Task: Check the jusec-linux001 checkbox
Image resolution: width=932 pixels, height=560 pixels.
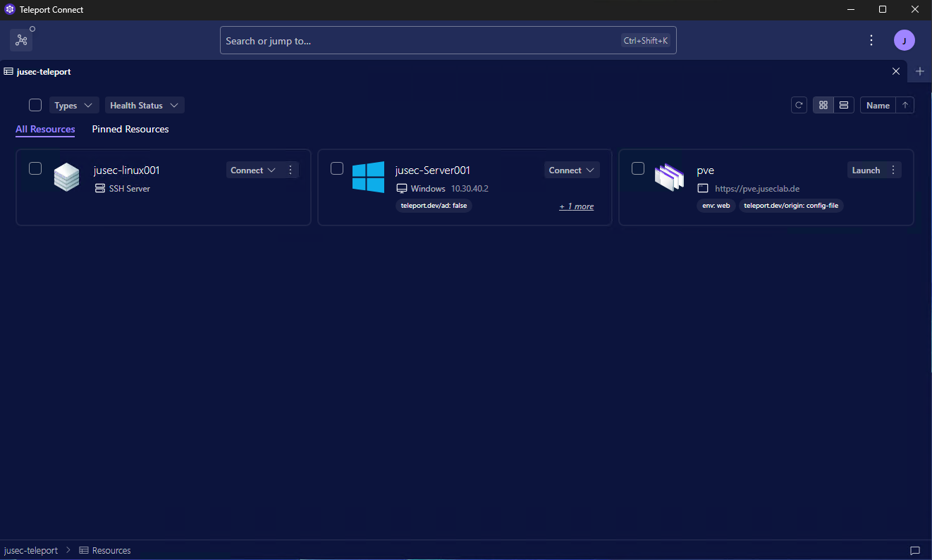Action: click(35, 168)
